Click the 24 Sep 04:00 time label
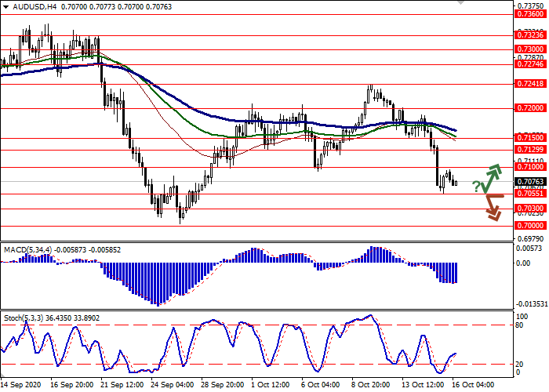This screenshot has height=392, width=549. click(173, 385)
